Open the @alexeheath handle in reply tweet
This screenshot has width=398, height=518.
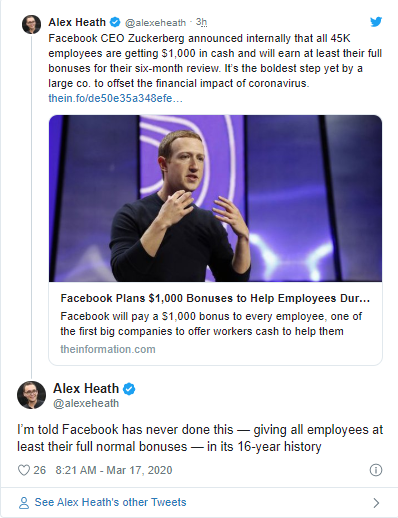[86, 403]
